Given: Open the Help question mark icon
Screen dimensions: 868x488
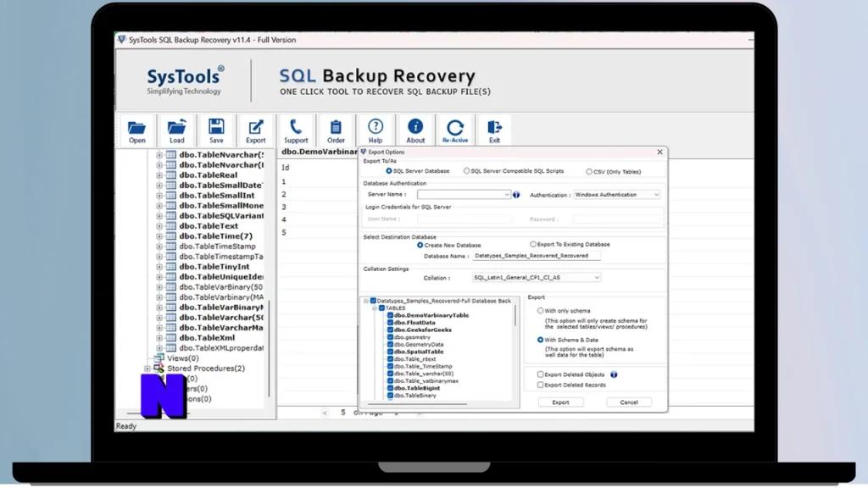Looking at the screenshot, I should click(x=376, y=127).
